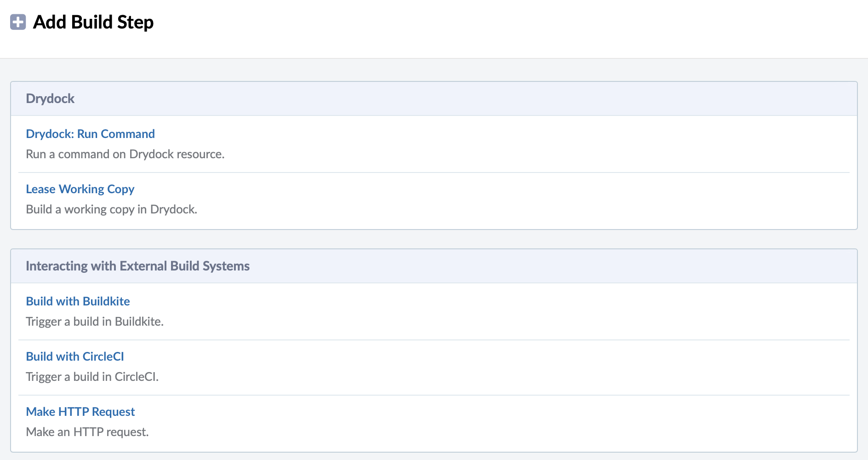Click the gap between Drydock and External panels

click(434, 239)
